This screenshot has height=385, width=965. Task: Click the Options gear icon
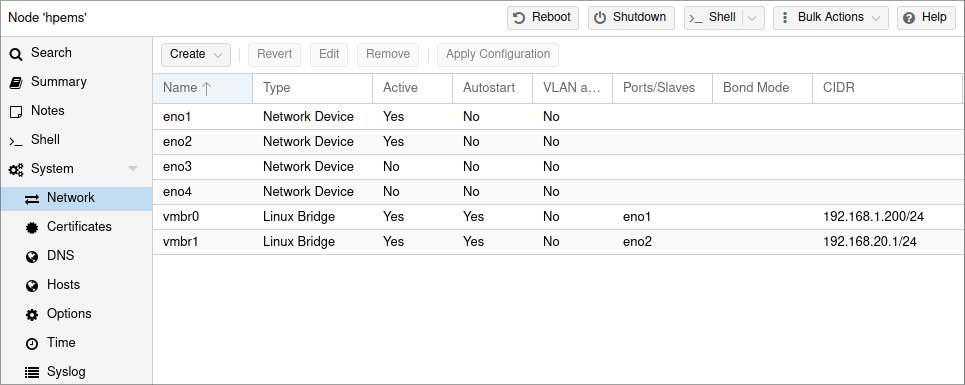(x=31, y=314)
